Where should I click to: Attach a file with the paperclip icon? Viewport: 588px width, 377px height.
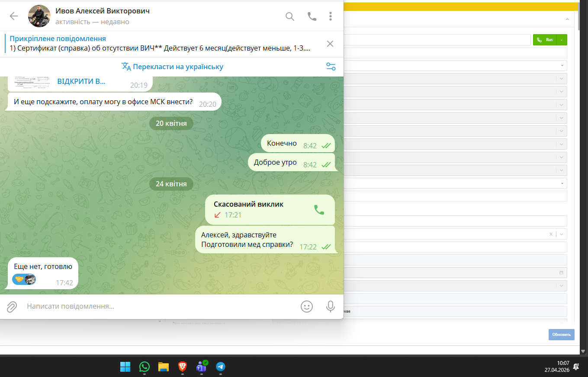pos(12,307)
